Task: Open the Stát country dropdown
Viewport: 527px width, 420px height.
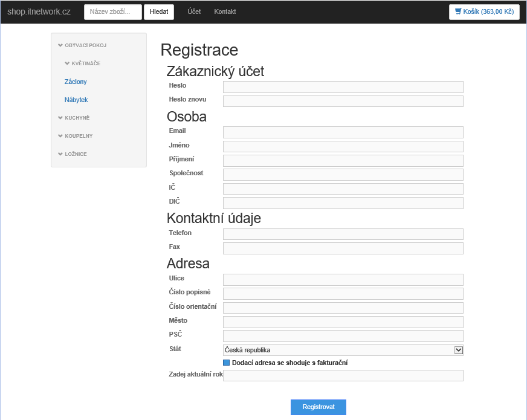Action: click(459, 349)
